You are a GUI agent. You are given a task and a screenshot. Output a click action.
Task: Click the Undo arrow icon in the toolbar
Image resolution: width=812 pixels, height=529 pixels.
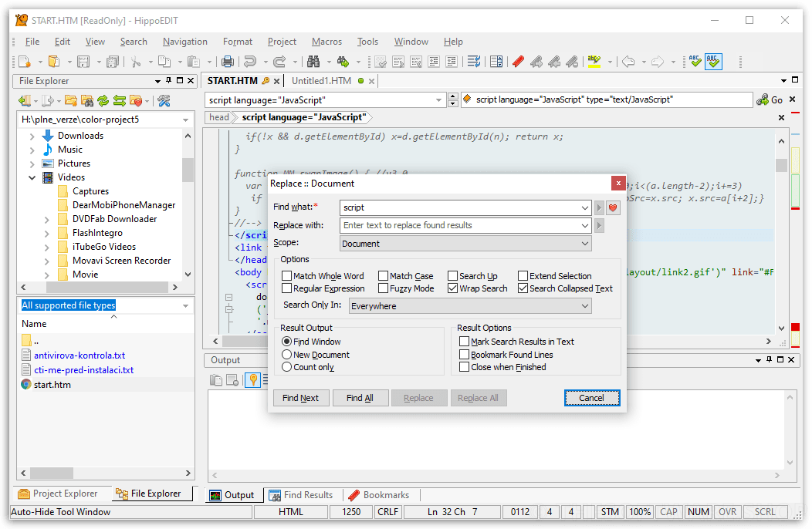pos(250,62)
